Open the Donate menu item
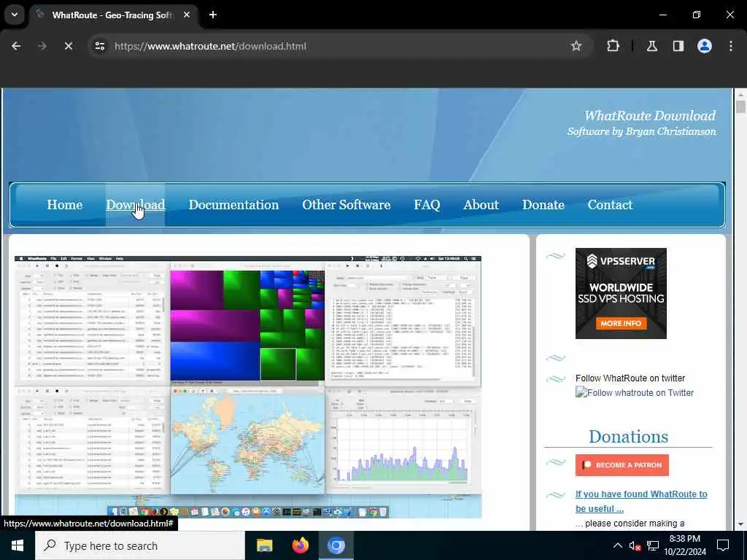The width and height of the screenshot is (747, 560). 543,205
